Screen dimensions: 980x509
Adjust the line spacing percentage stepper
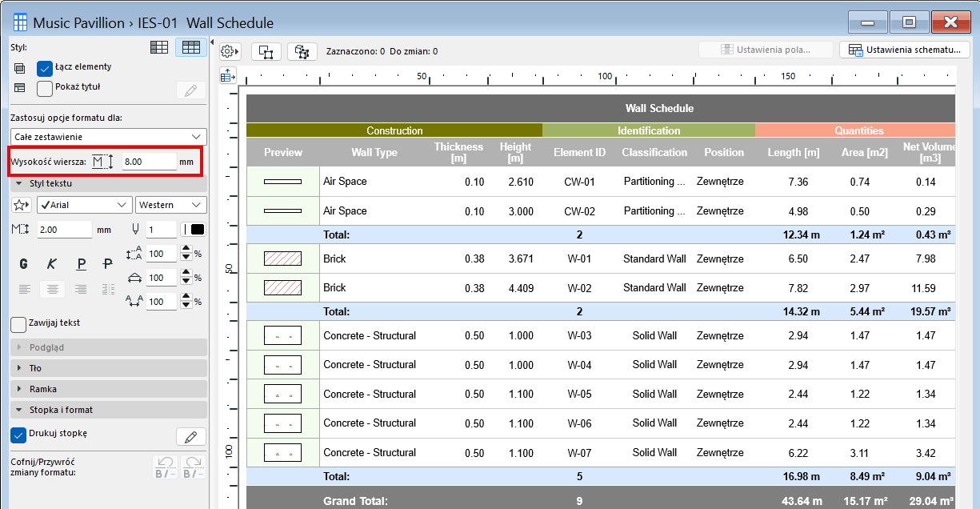point(186,254)
